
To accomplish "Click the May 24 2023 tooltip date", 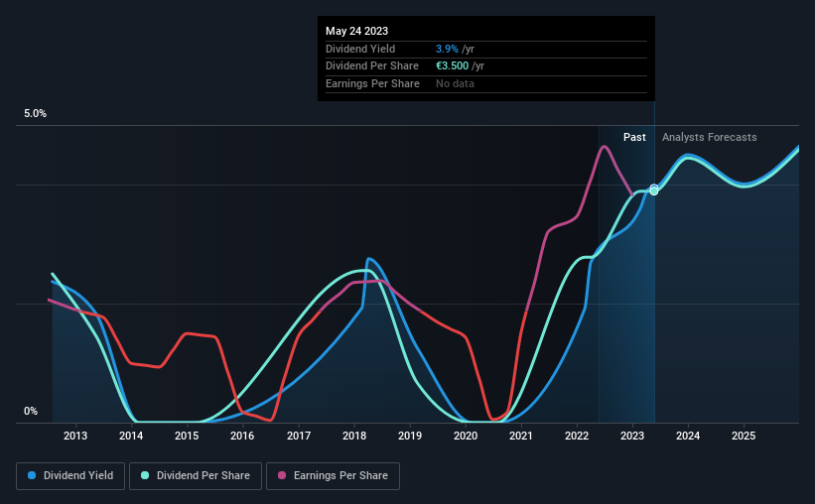I will (356, 31).
